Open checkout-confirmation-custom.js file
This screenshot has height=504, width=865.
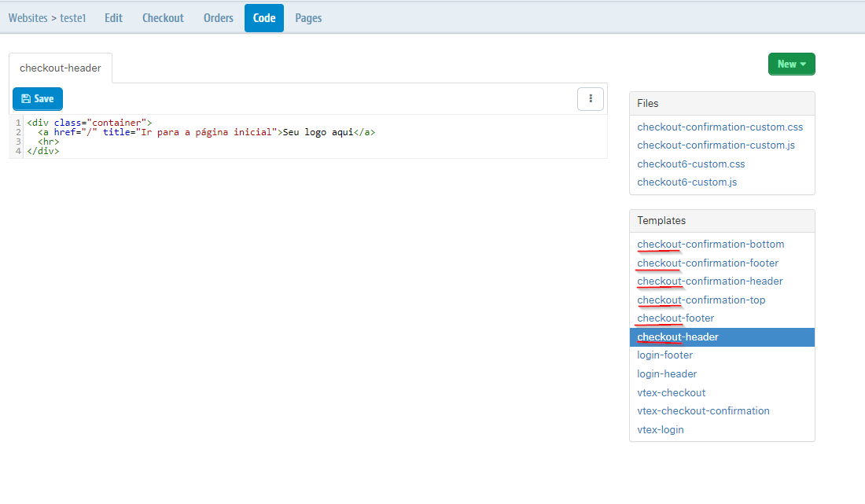pyautogui.click(x=717, y=145)
